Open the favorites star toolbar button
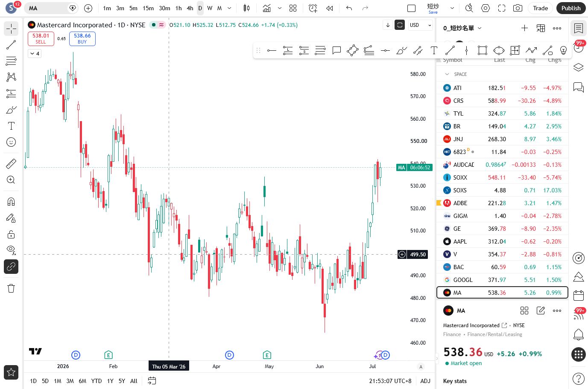This screenshot has width=588, height=389. pyautogui.click(x=11, y=372)
